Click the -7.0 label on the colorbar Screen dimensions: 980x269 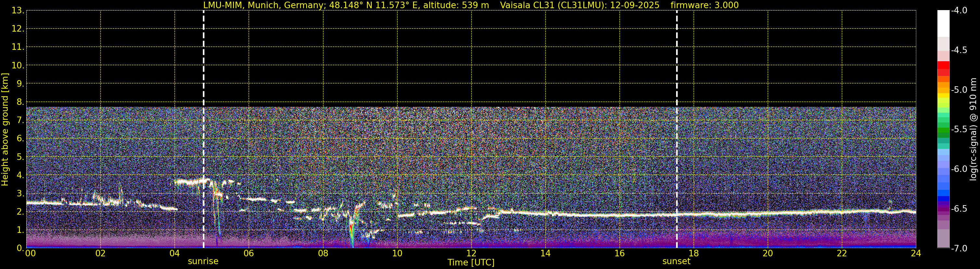click(x=959, y=248)
